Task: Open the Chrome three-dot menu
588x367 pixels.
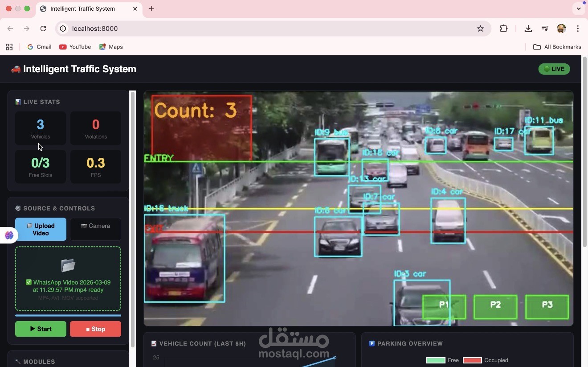Action: [x=578, y=29]
